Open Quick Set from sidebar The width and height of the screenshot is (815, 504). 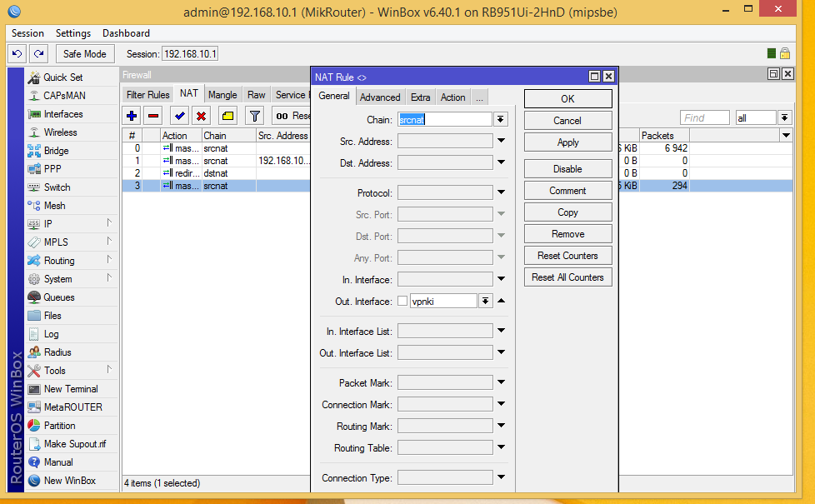click(x=62, y=77)
